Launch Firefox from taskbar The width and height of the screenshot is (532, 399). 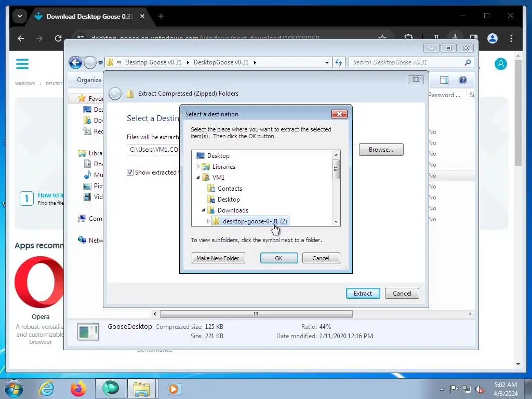[78, 389]
